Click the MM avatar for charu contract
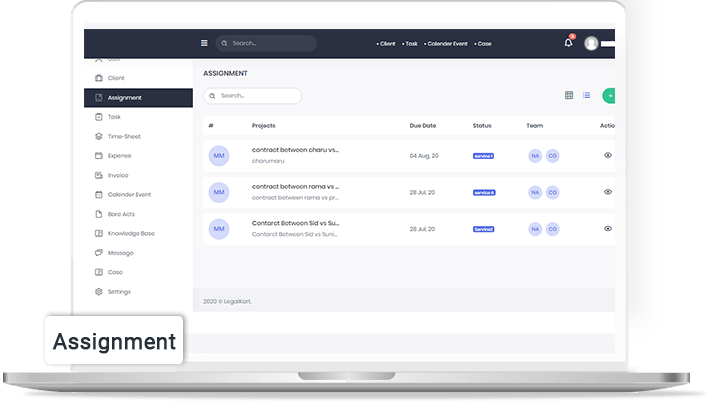The image size is (715, 403). point(218,155)
